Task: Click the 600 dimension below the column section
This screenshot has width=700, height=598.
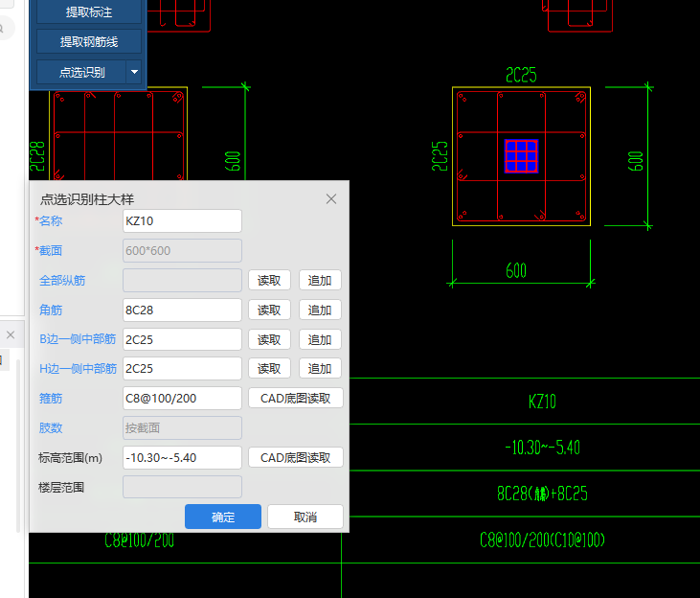Action: pyautogui.click(x=516, y=270)
